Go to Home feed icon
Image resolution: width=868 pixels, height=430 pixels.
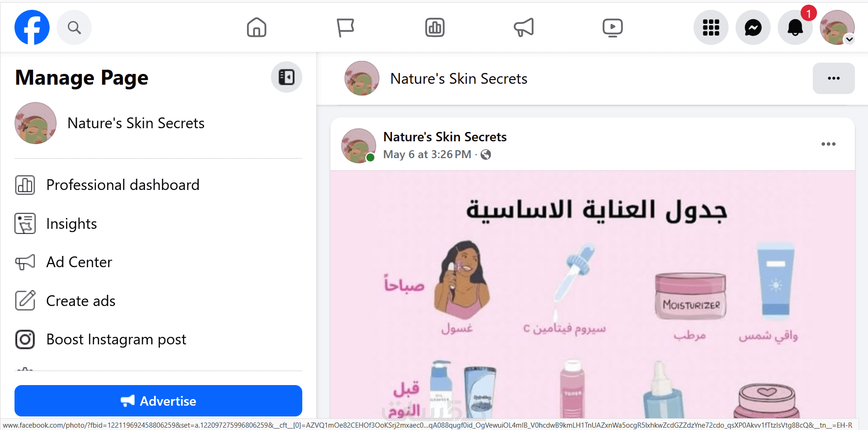(256, 28)
